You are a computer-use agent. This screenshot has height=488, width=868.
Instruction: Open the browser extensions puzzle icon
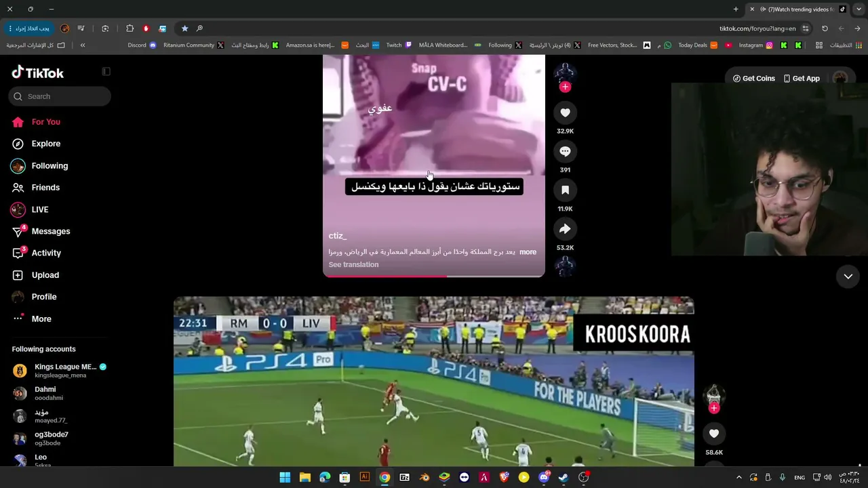coord(130,28)
